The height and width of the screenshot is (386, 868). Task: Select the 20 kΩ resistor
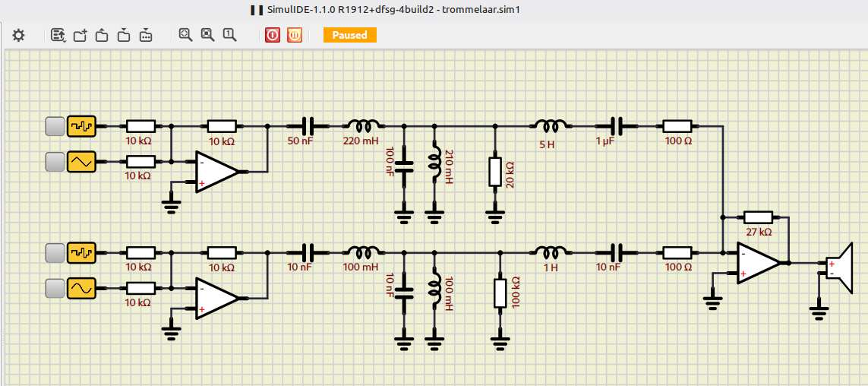(495, 171)
